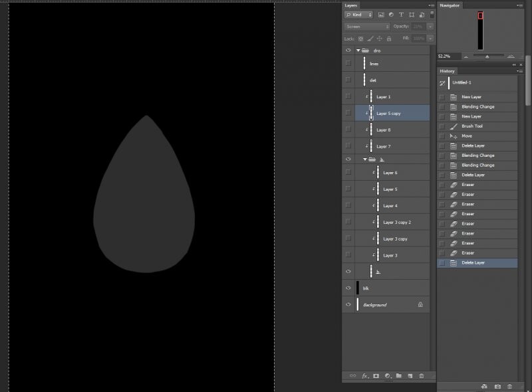Click the add layer style fx icon
The height and width of the screenshot is (392, 532).
click(x=364, y=376)
